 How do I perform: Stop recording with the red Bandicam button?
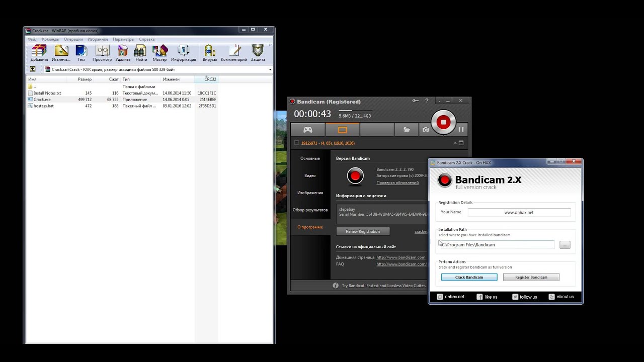click(x=443, y=122)
